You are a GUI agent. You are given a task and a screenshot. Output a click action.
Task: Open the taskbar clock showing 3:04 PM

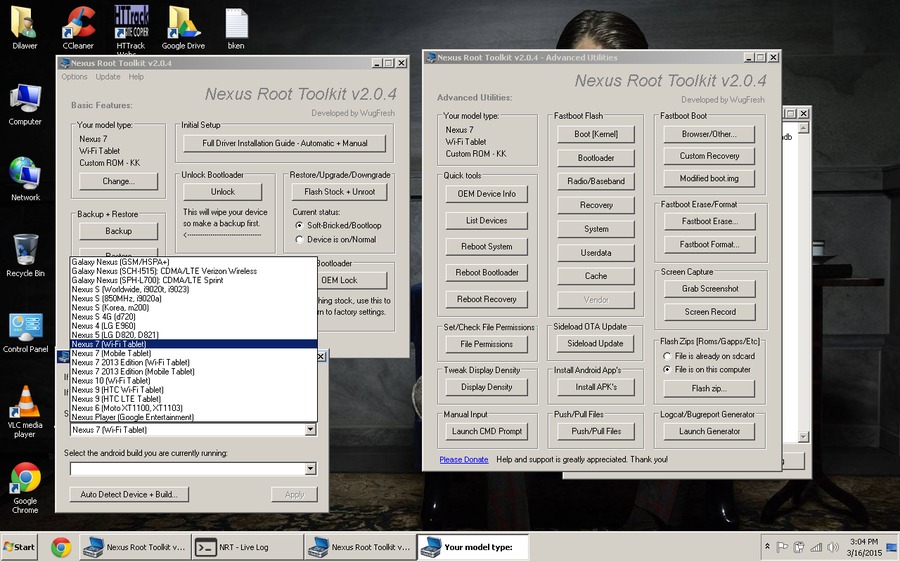tap(864, 547)
